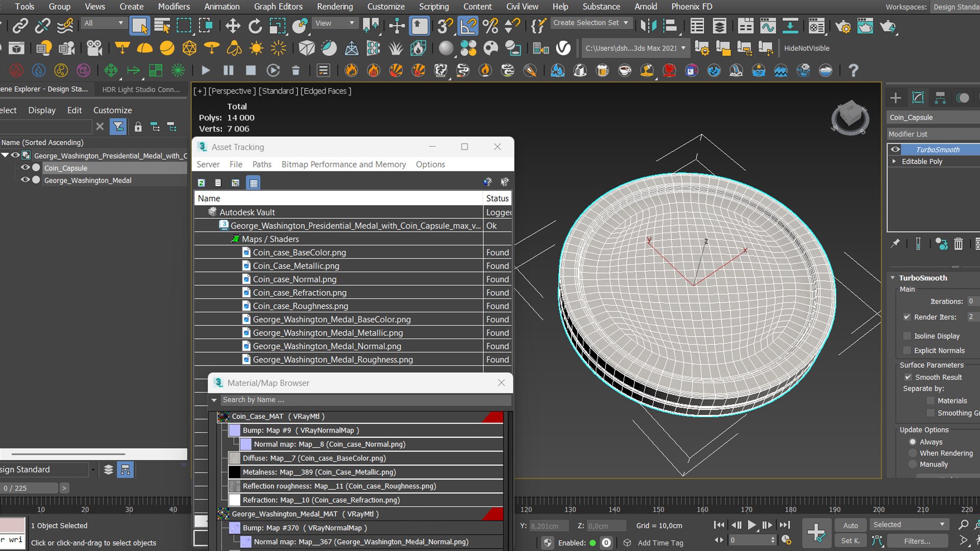This screenshot has width=980, height=551.
Task: Delete modifier with trash can icon
Action: 958,244
